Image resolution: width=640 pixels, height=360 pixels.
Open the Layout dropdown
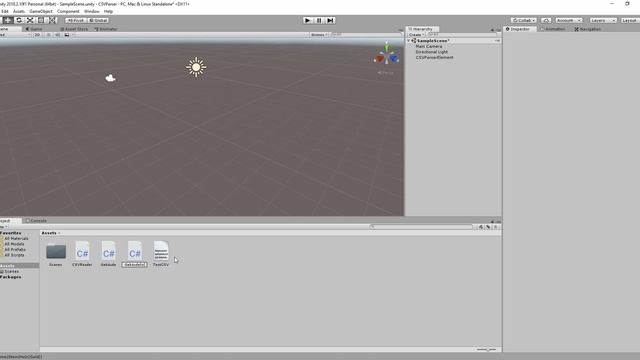tap(630, 20)
